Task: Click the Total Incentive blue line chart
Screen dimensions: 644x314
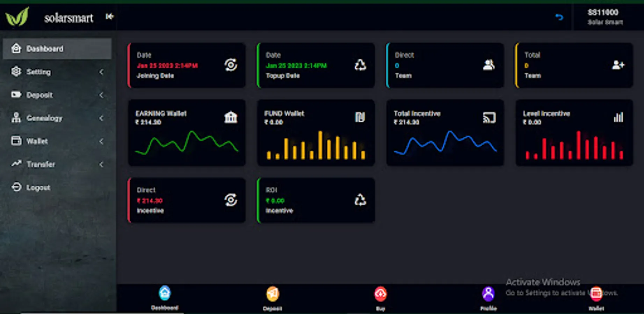Action: click(x=445, y=142)
